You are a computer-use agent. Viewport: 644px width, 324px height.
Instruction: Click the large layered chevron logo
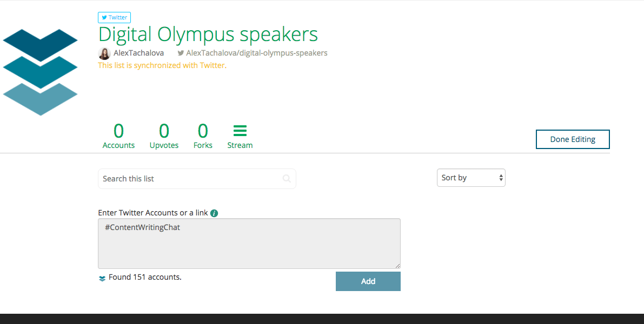tap(41, 72)
